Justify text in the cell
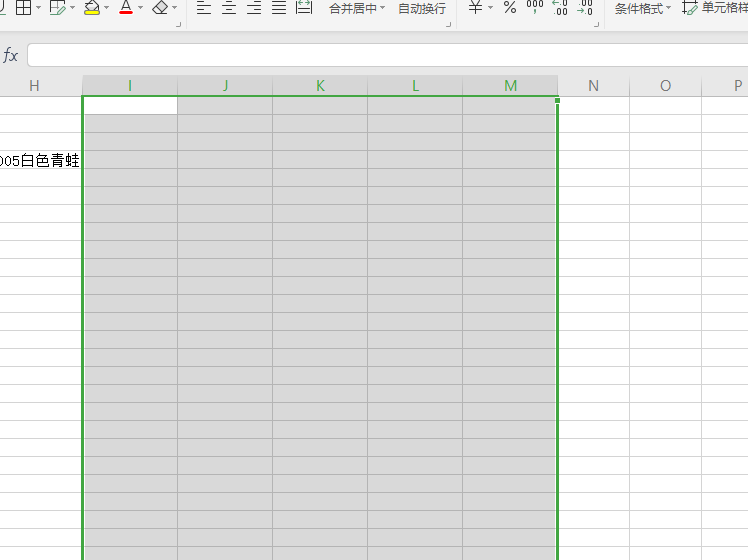 [279, 7]
